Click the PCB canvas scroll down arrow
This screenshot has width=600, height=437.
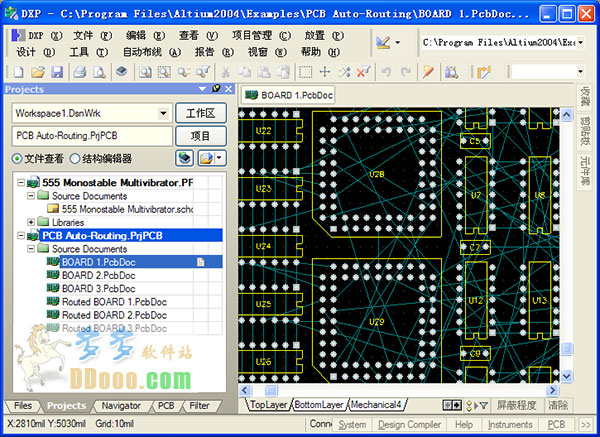click(x=566, y=376)
